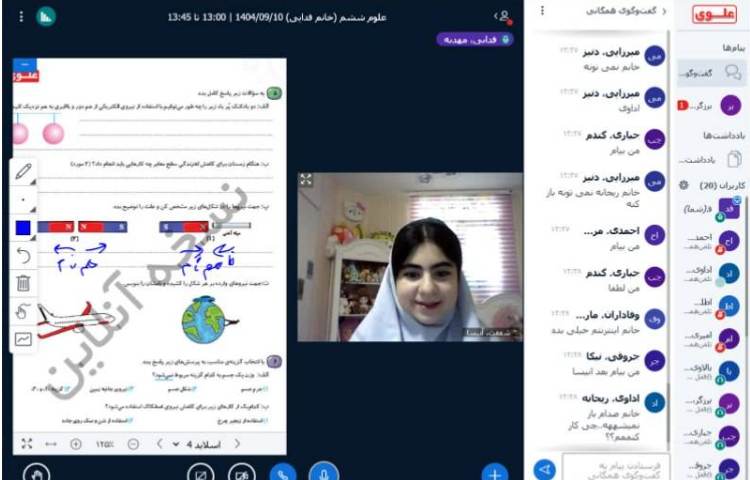The image size is (750, 480).
Task: Undo the last whiteboard annotation
Action: tap(23, 256)
